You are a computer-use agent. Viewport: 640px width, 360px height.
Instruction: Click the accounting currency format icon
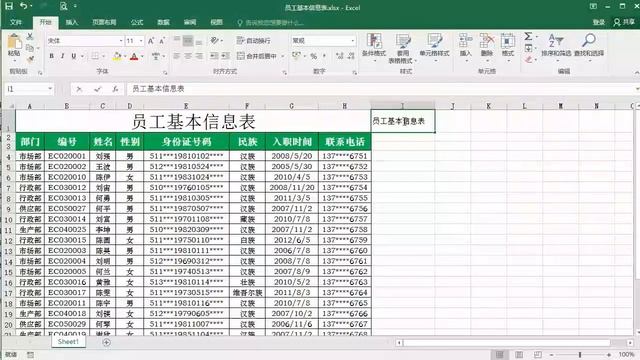click(296, 56)
